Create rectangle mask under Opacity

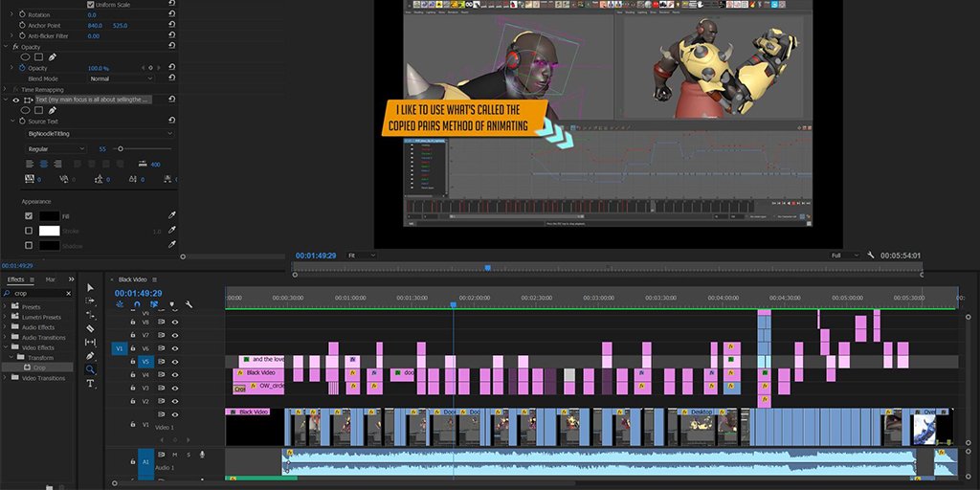coord(38,56)
